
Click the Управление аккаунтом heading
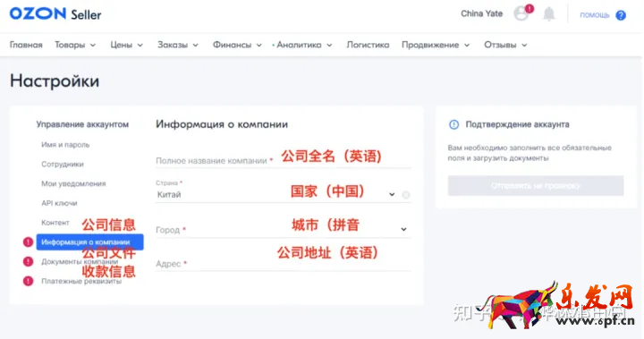point(82,124)
